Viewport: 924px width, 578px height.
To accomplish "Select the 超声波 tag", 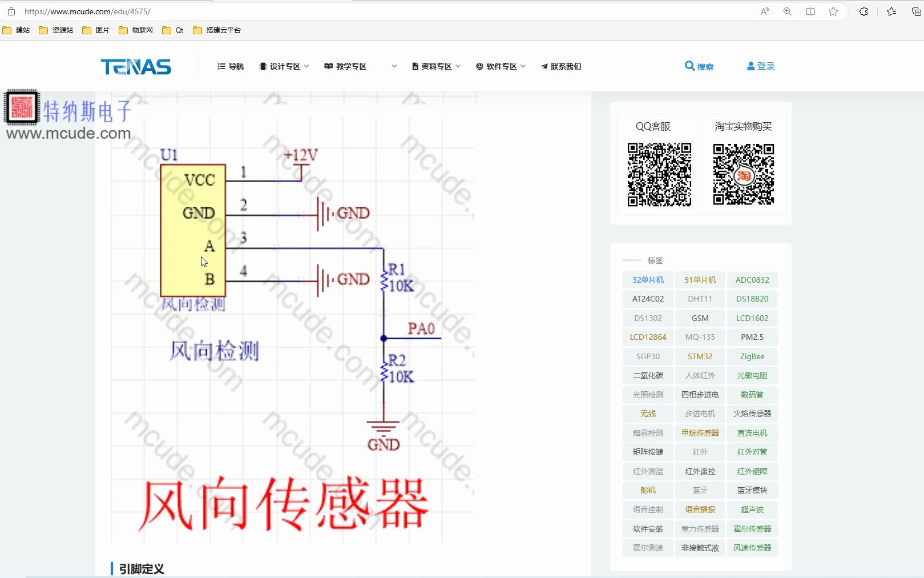I will pyautogui.click(x=752, y=509).
